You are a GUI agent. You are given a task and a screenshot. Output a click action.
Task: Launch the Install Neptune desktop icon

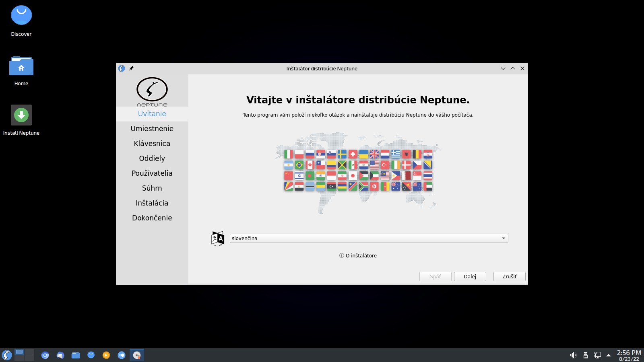[x=21, y=120]
